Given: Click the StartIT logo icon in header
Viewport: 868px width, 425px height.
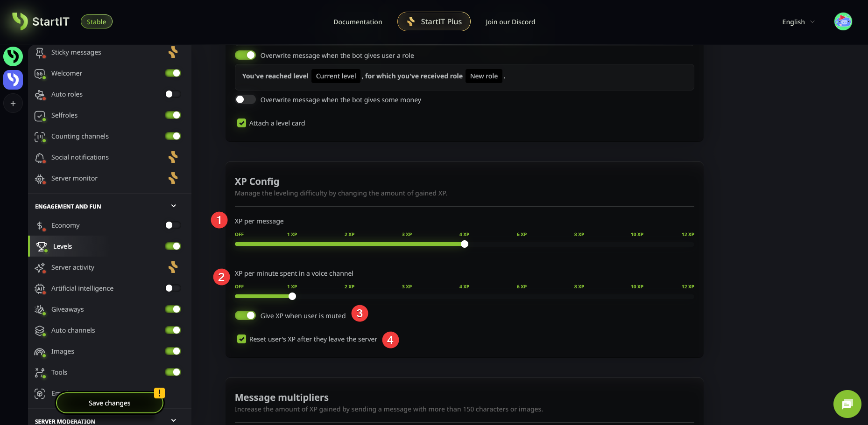Looking at the screenshot, I should pyautogui.click(x=20, y=21).
